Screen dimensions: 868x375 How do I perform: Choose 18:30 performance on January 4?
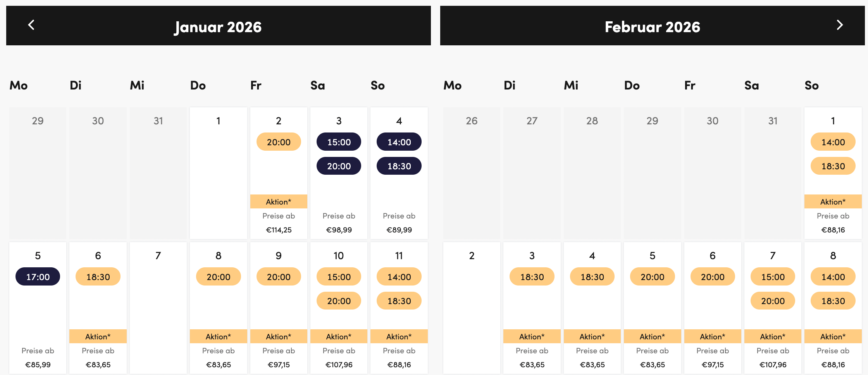(x=399, y=166)
